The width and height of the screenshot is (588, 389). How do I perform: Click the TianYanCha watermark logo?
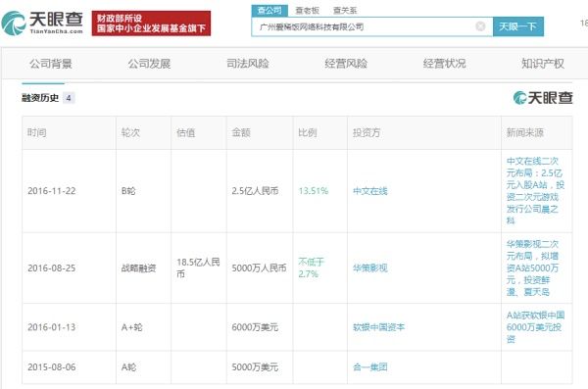(543, 98)
